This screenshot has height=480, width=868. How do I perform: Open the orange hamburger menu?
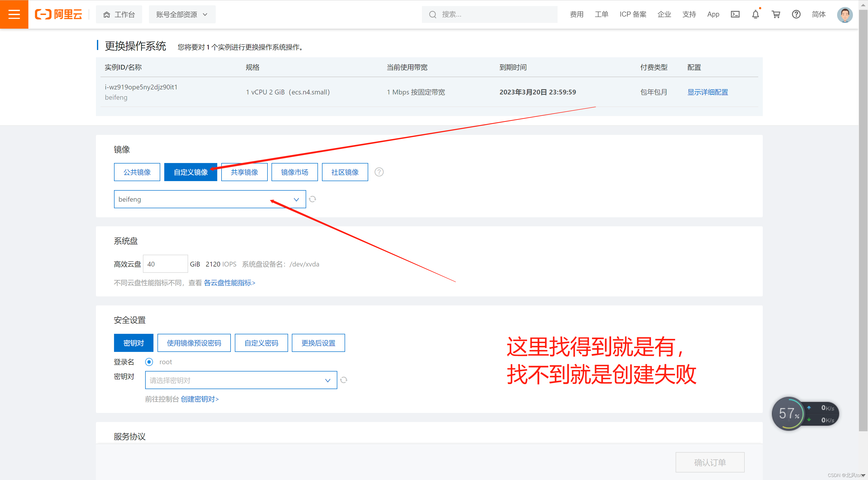[x=14, y=14]
